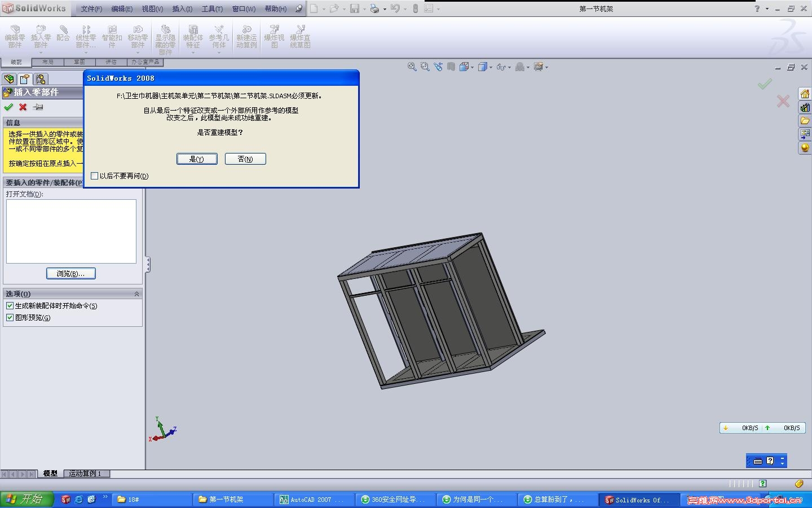Select the Mate (配合) tool
The image size is (812, 508).
click(x=63, y=33)
